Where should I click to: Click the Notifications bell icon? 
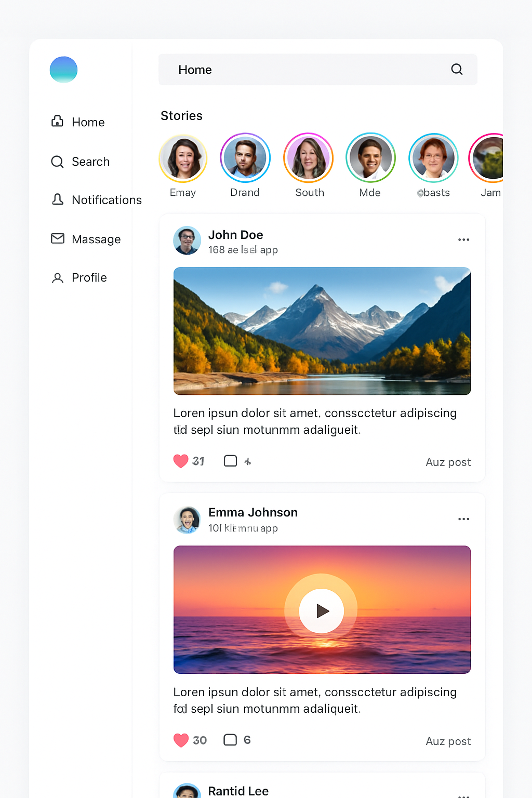(57, 199)
